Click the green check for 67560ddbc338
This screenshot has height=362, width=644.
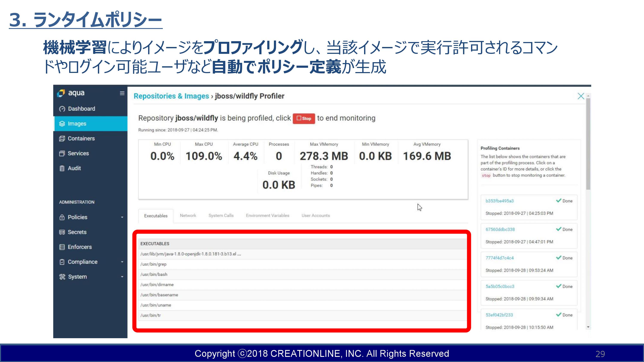click(x=559, y=229)
